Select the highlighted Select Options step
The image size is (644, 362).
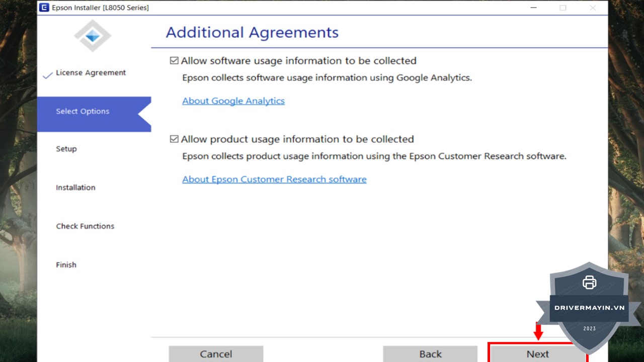tap(83, 112)
